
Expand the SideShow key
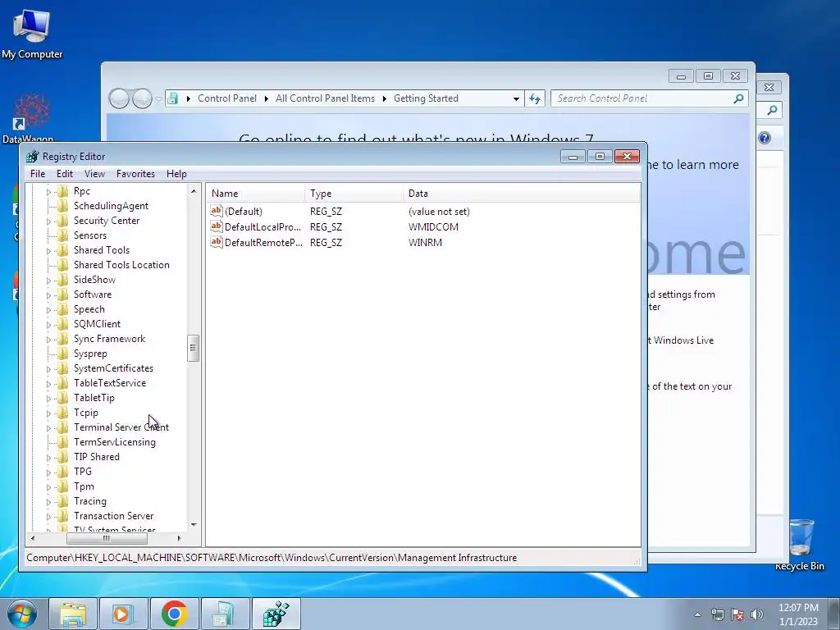(48, 280)
